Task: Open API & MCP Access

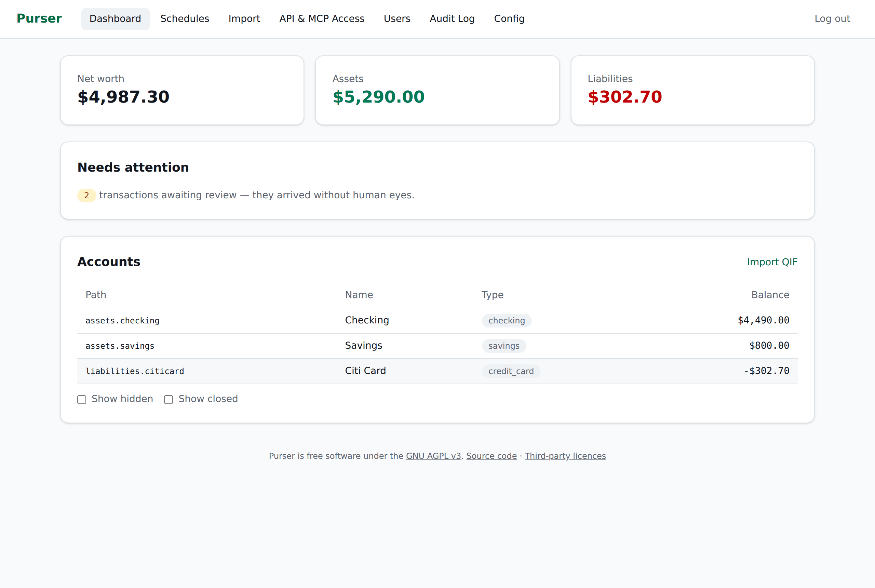Action: (322, 19)
